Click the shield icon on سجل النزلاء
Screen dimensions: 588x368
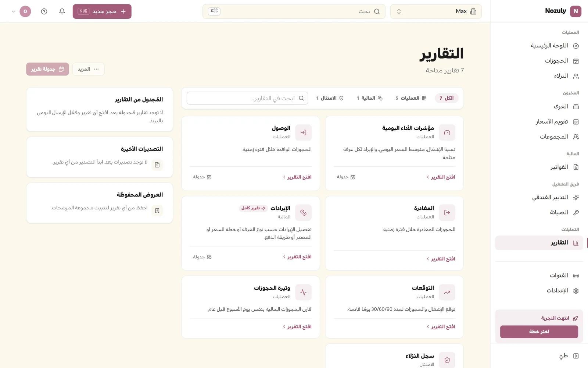pos(447,360)
